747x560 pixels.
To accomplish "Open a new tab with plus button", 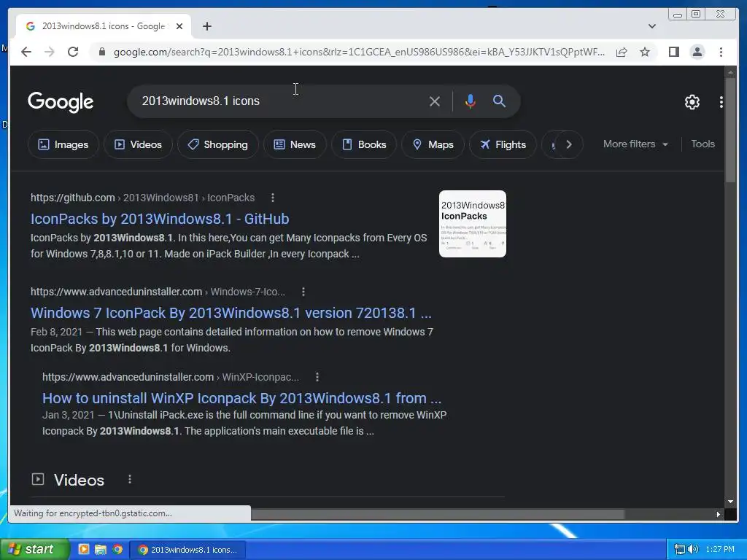I will (206, 26).
